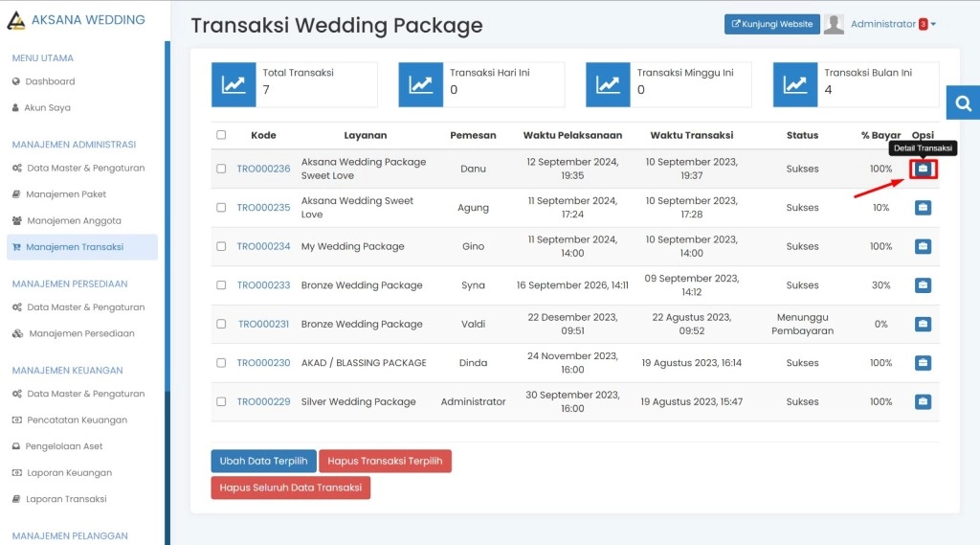Click the Kunjungi Website button
The width and height of the screenshot is (980, 545).
(771, 25)
